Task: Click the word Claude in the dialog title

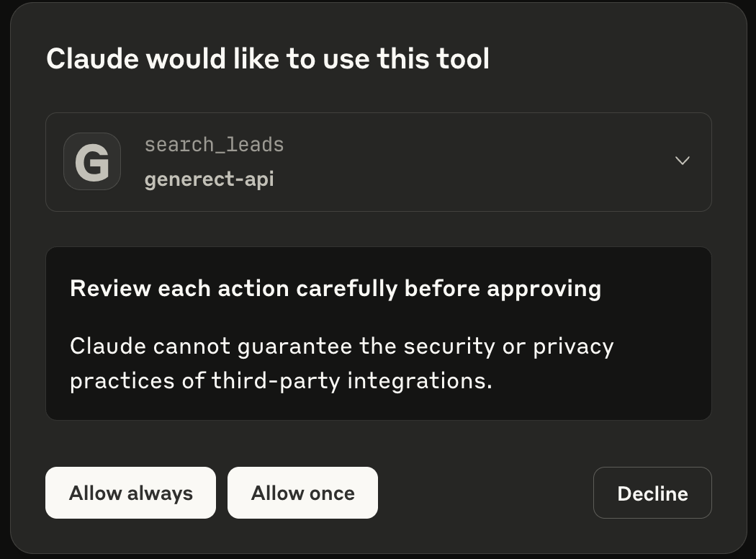Action: click(92, 59)
